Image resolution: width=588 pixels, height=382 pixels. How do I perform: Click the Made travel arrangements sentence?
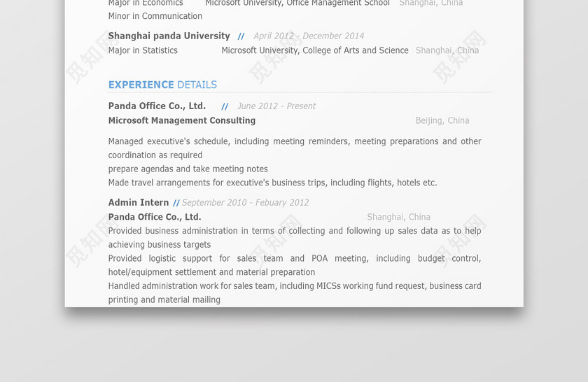tap(272, 183)
